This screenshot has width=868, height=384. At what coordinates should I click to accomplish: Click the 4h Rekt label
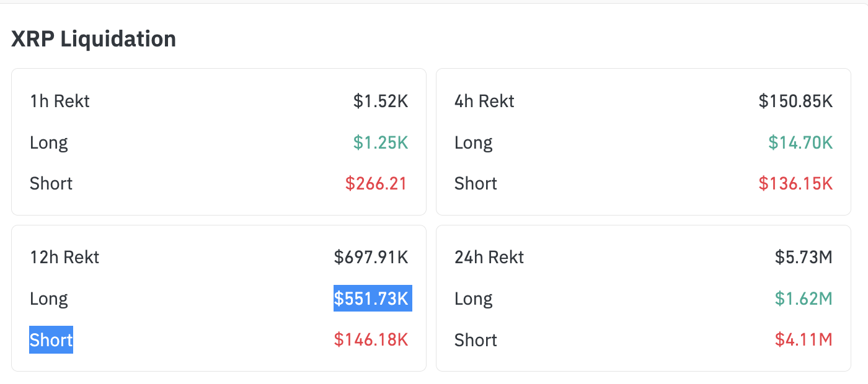pos(484,101)
